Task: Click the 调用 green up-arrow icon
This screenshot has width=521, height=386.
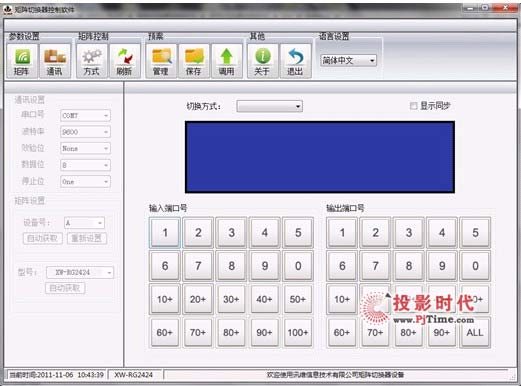Action: pos(227,61)
